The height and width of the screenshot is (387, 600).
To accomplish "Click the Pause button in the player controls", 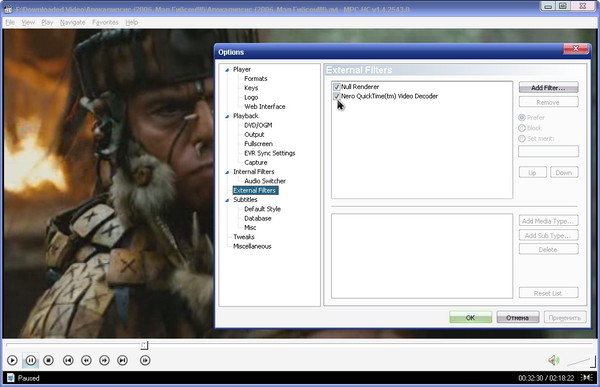I will point(31,360).
